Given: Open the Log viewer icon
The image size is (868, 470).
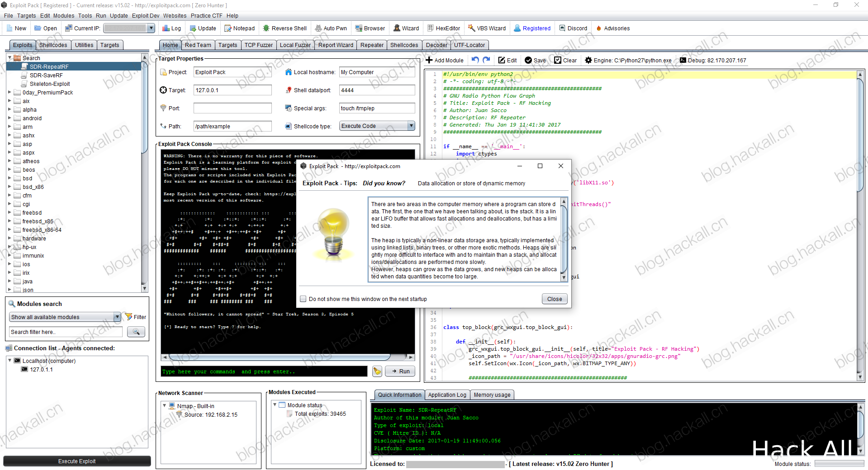Looking at the screenshot, I should 171,28.
